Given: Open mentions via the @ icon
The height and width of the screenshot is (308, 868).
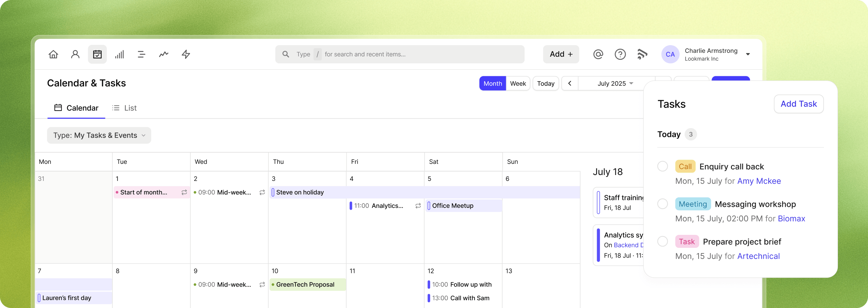Looking at the screenshot, I should tap(598, 54).
